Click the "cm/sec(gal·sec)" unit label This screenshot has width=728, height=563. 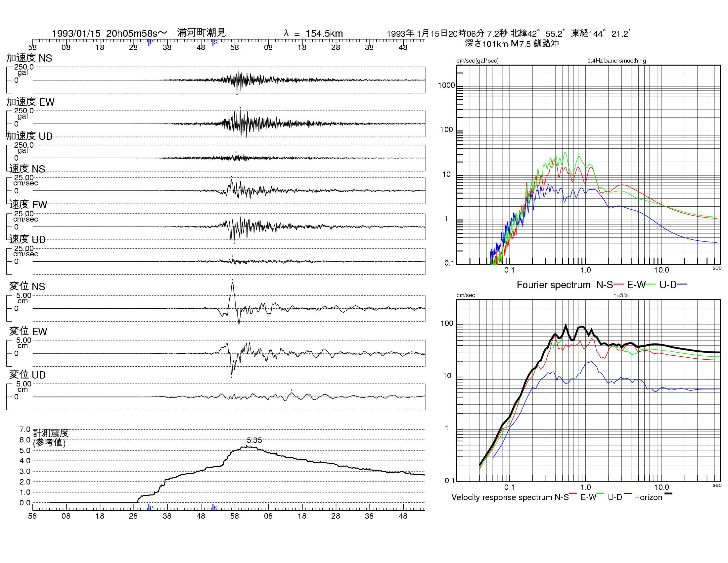tap(477, 61)
